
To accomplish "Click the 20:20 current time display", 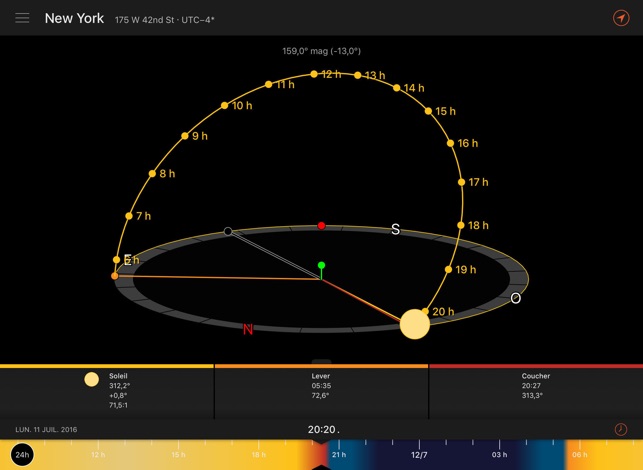I will click(x=322, y=429).
